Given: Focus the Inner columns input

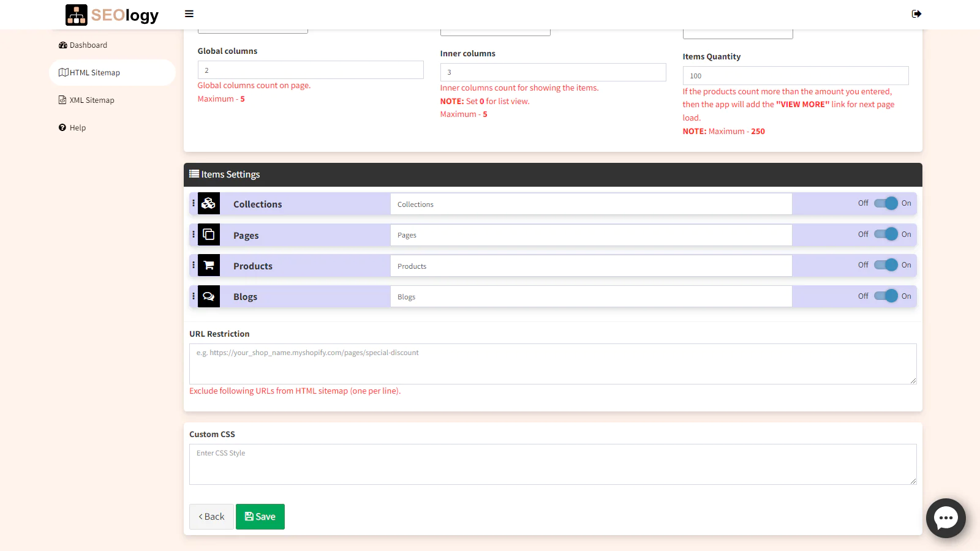Looking at the screenshot, I should (x=553, y=72).
